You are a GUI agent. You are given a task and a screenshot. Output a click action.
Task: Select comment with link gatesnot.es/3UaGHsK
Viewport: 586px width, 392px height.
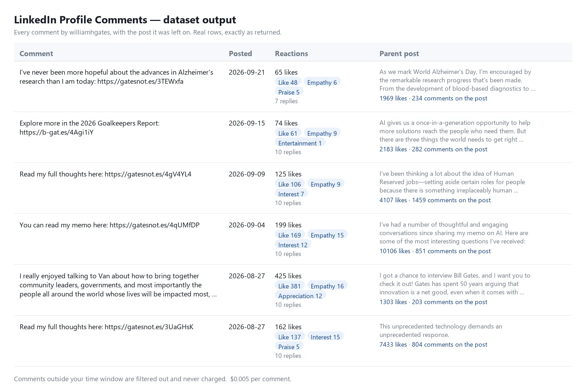point(106,327)
